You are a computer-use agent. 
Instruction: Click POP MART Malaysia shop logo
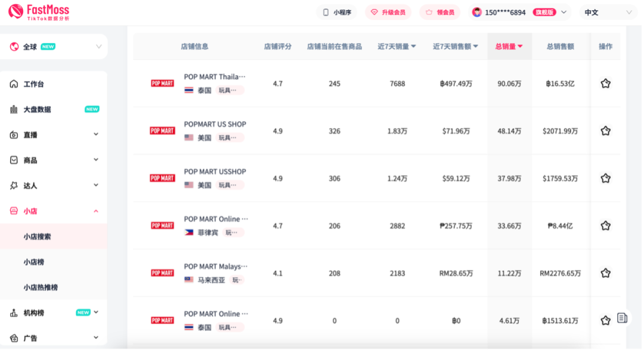(162, 273)
